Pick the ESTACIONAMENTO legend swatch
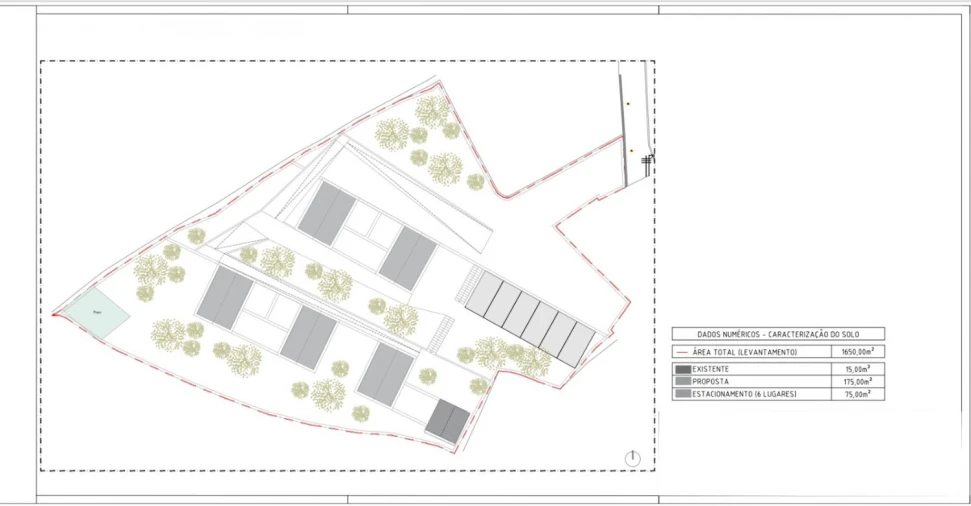 [683, 394]
